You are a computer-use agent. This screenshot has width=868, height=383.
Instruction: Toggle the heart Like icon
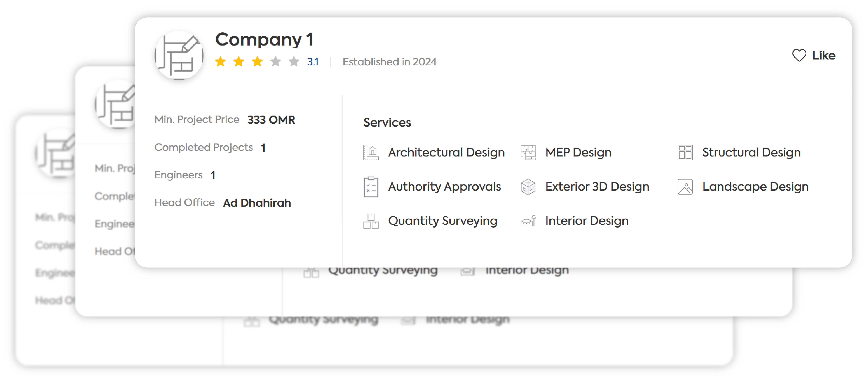(x=799, y=55)
